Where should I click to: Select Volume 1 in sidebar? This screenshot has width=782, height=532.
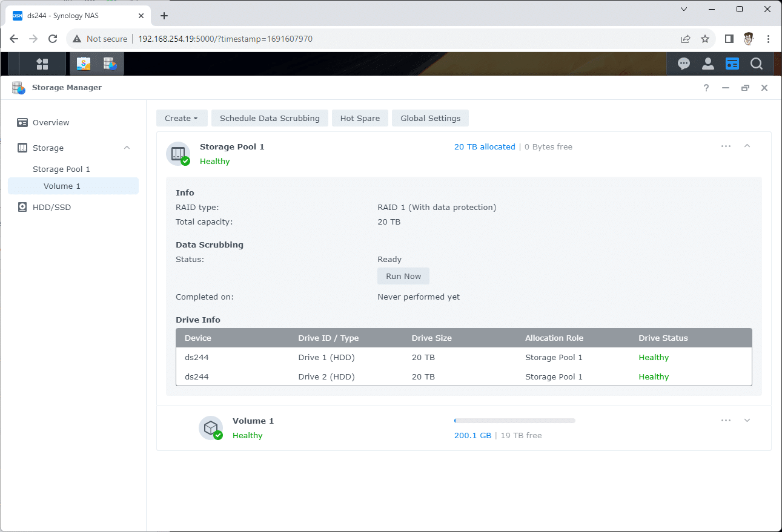click(73, 186)
